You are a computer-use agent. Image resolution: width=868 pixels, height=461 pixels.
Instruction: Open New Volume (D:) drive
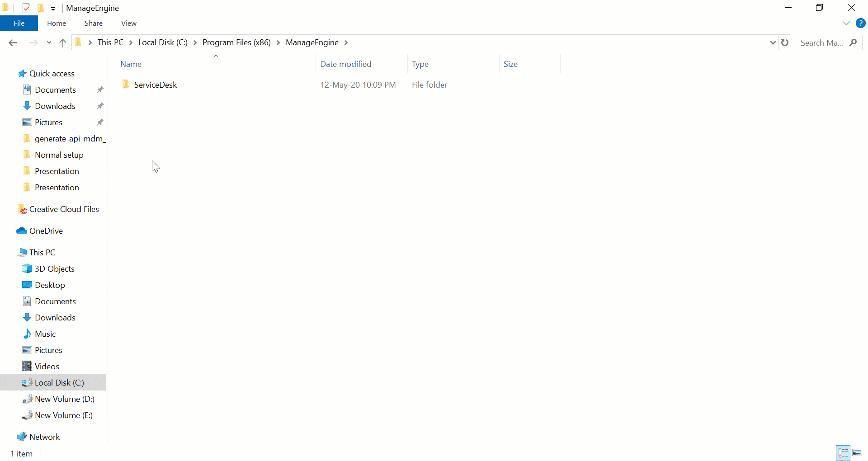click(x=65, y=399)
